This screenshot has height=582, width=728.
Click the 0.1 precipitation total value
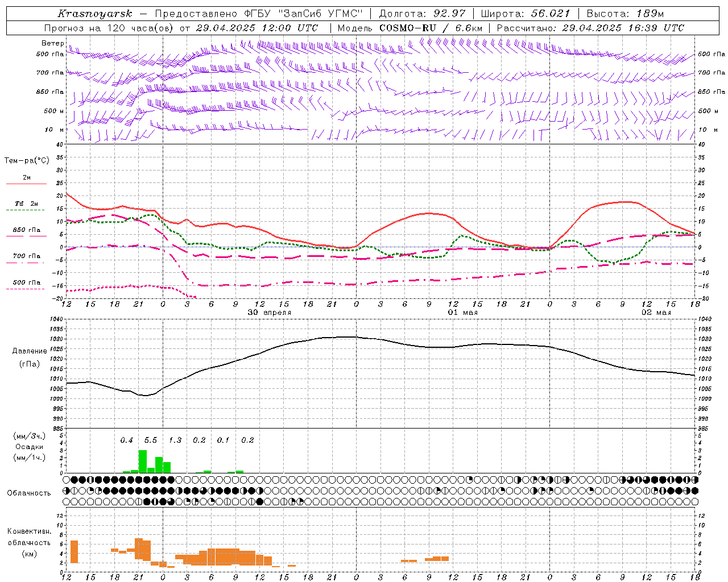pyautogui.click(x=223, y=440)
